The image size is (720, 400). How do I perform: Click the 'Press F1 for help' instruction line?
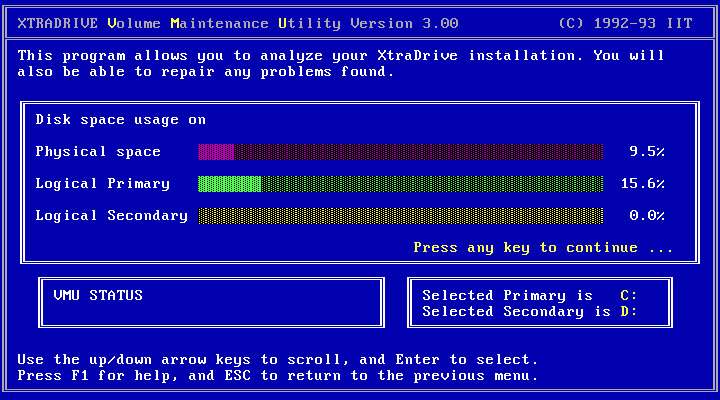278,376
